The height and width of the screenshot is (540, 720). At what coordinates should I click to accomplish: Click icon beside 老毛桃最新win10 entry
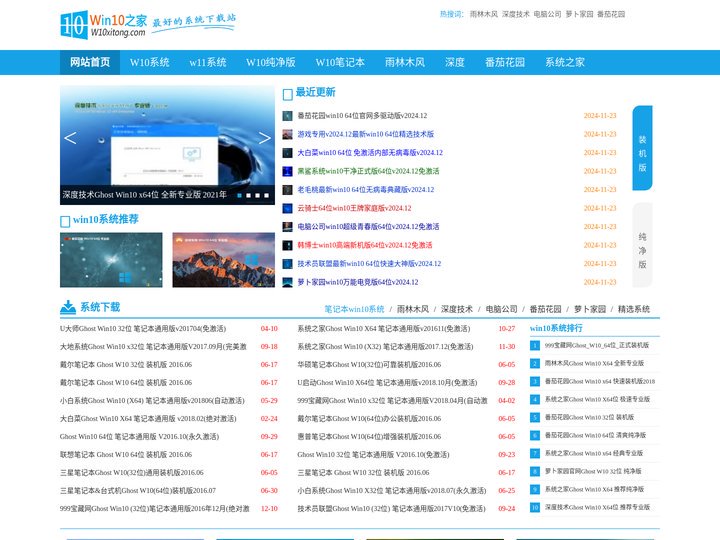pyautogui.click(x=287, y=190)
